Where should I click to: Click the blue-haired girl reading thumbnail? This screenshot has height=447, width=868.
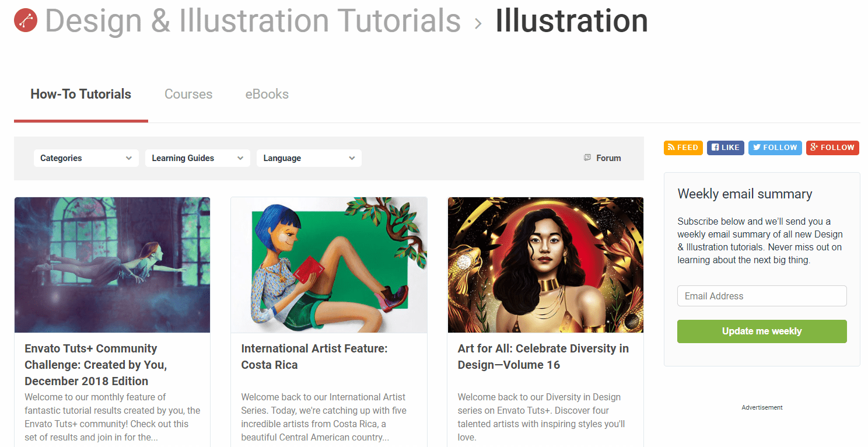point(329,265)
